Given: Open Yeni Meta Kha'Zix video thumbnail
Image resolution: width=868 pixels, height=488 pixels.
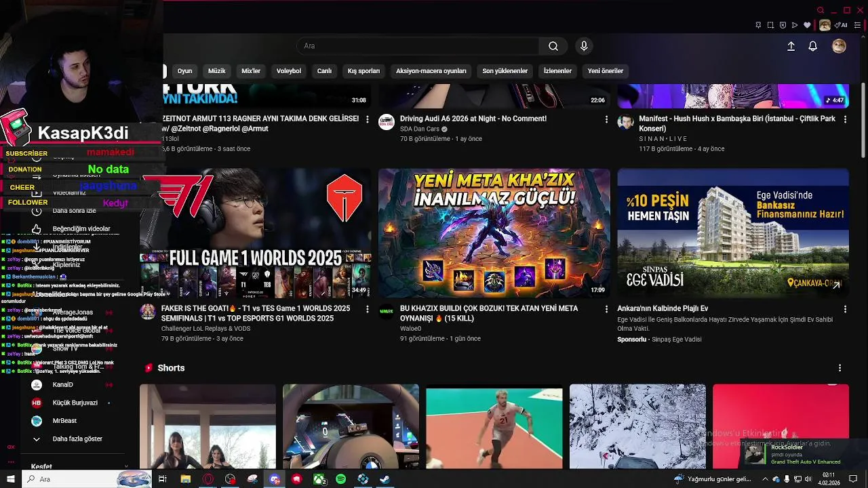Looking at the screenshot, I should point(494,233).
